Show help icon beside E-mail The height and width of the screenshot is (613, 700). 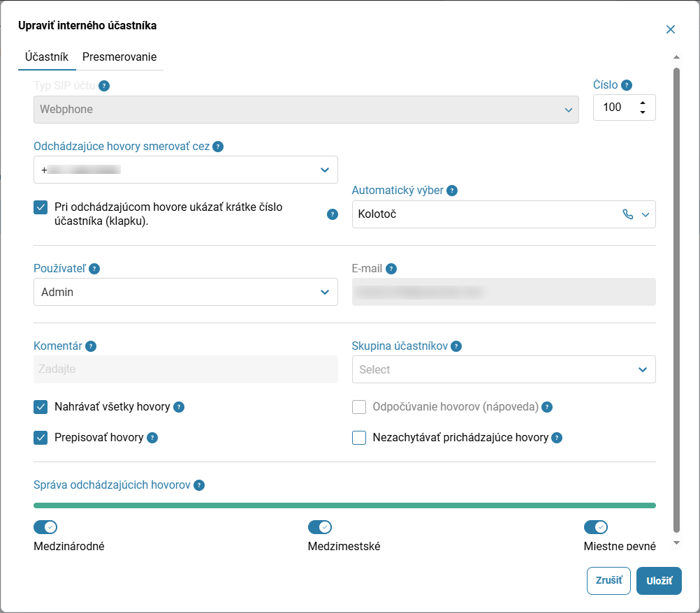[391, 269]
